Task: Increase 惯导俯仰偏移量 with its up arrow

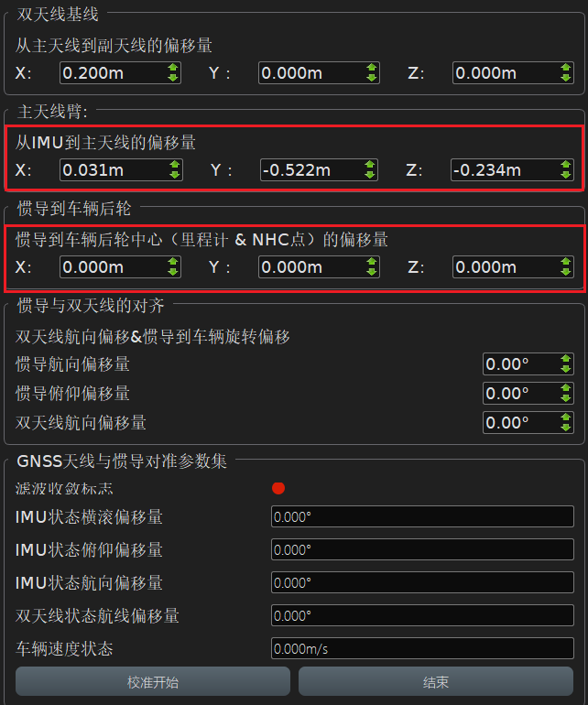Action: pos(565,388)
